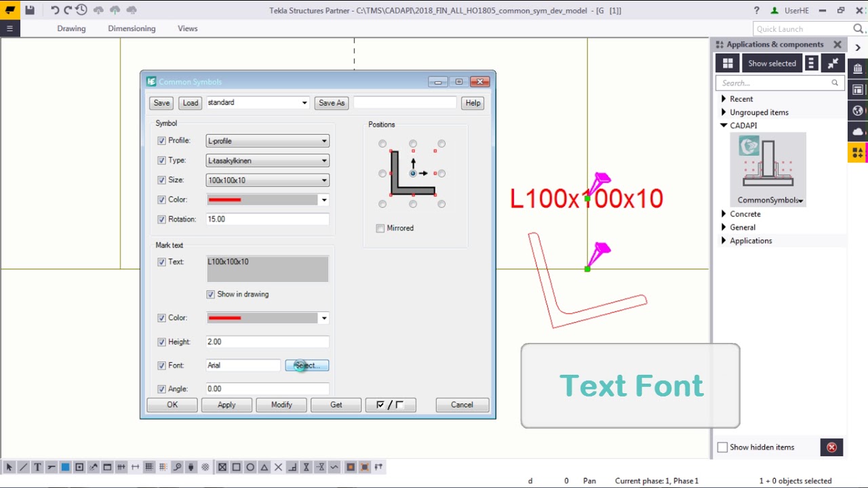
Task: Open the Drawing ribbon tab
Action: (71, 28)
